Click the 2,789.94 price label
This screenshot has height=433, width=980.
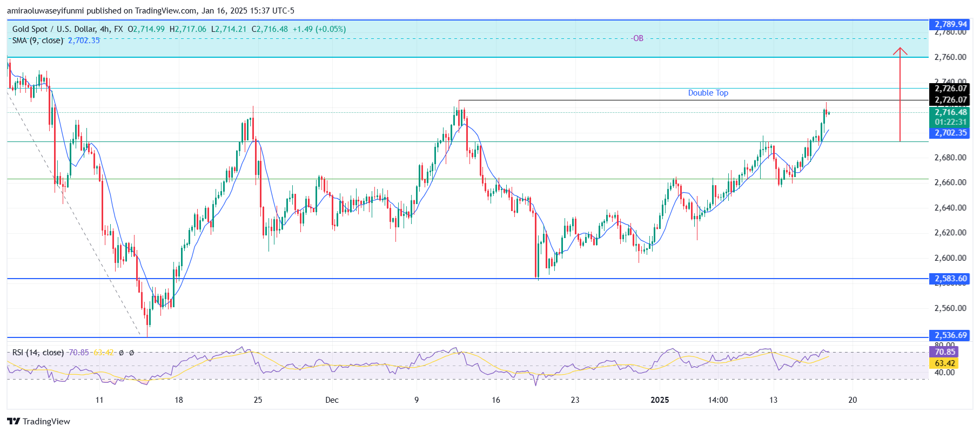coord(950,24)
